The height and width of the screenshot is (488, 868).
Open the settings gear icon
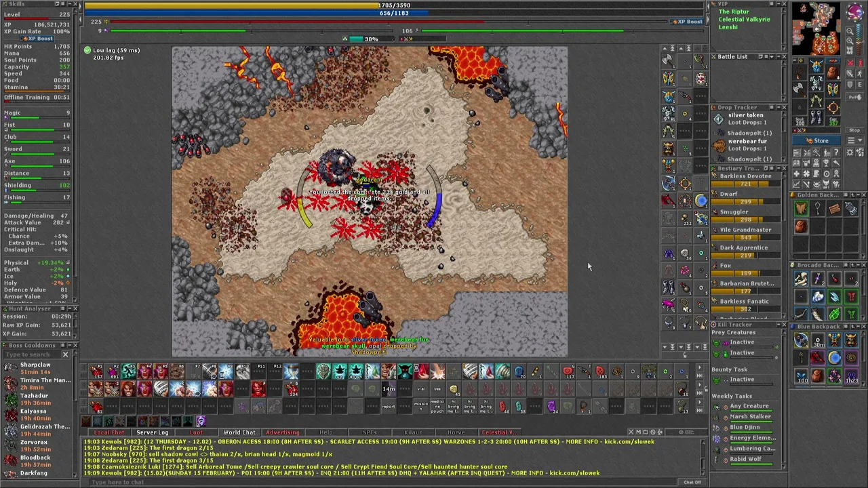click(849, 152)
